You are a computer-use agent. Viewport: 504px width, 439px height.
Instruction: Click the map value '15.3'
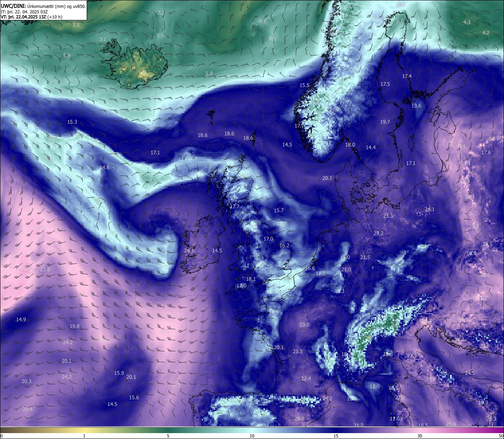click(x=72, y=122)
